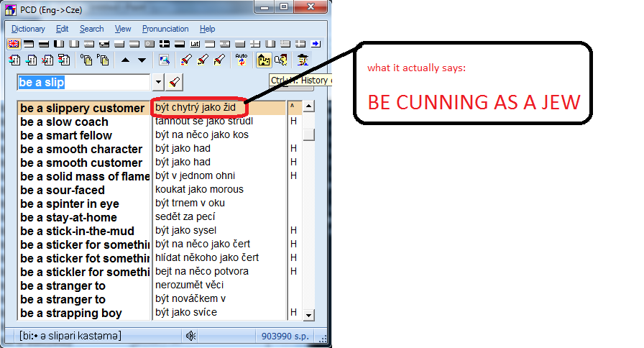Click into the 'be a slip' search field

83,82
